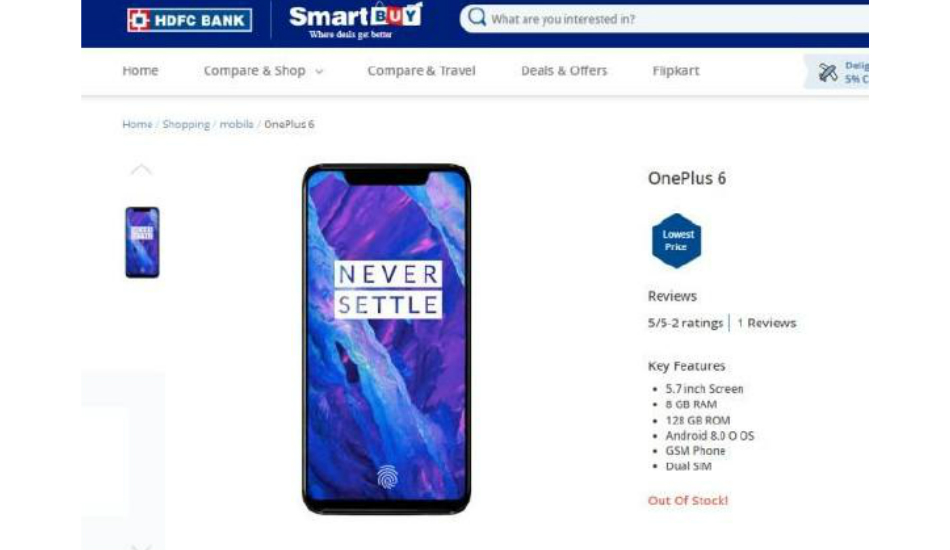Click the down arrow below thumbnails
This screenshot has height=550, width=950.
[141, 547]
